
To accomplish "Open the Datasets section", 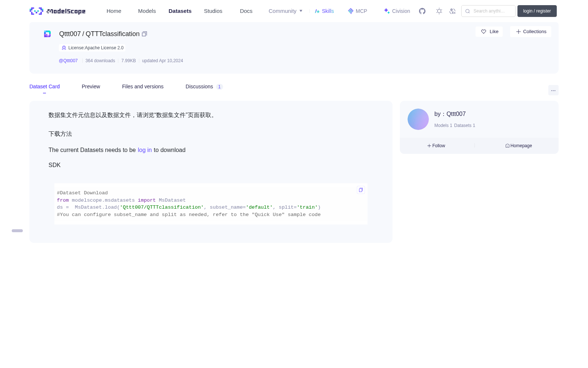I will (x=180, y=11).
